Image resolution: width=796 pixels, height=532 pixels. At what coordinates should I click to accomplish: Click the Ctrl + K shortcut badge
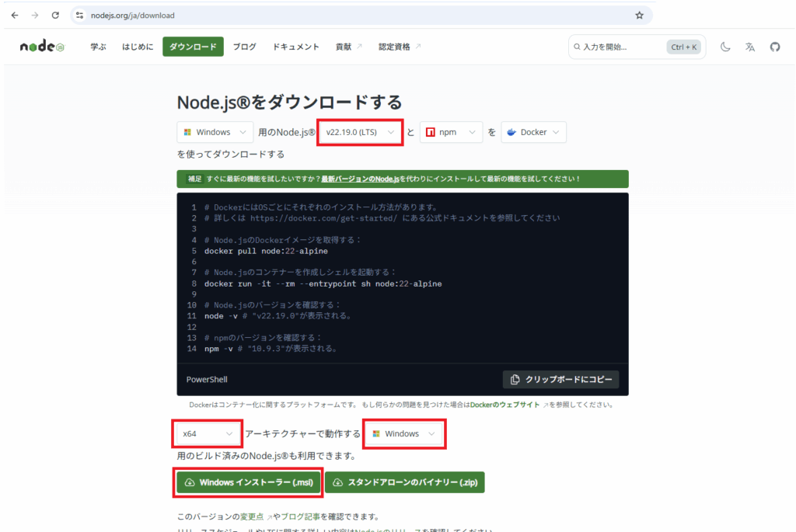point(684,47)
